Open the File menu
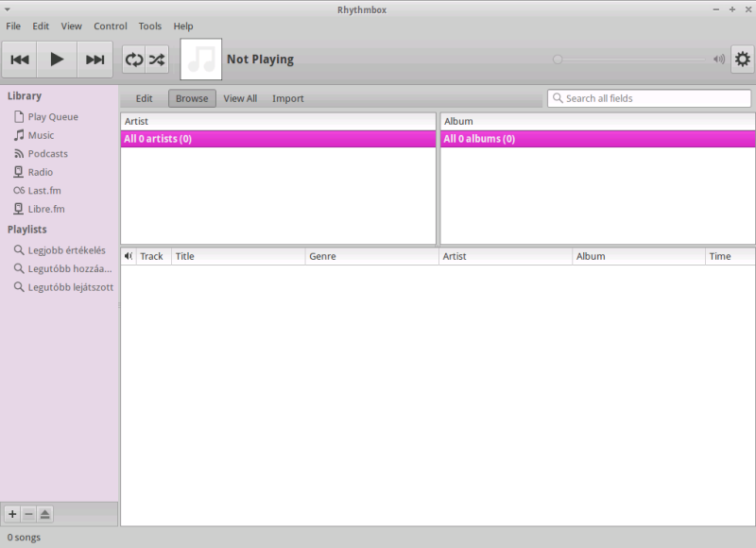The height and width of the screenshot is (548, 756). (13, 26)
